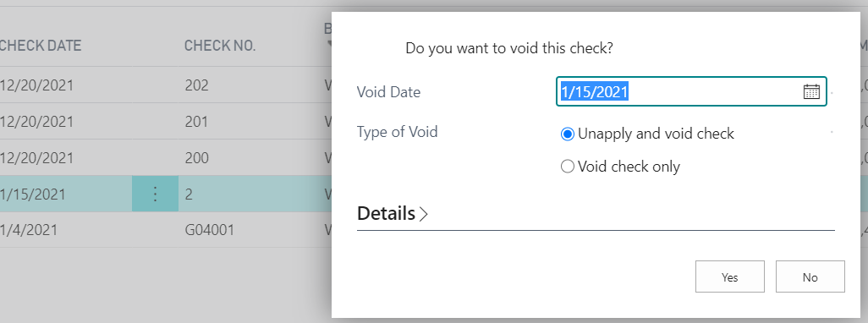Viewport: 868px width, 323px height.
Task: Sort by CHECK NO. column header
Action: [x=220, y=46]
